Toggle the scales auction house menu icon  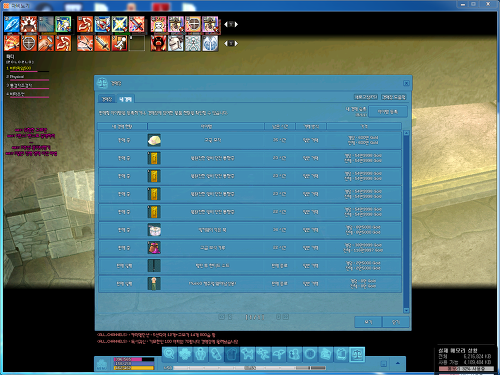pos(357,354)
